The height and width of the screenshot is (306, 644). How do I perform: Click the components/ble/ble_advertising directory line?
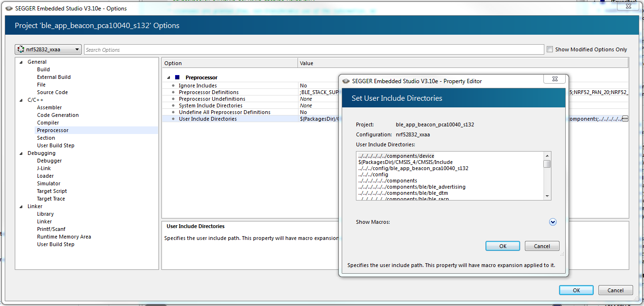click(412, 187)
